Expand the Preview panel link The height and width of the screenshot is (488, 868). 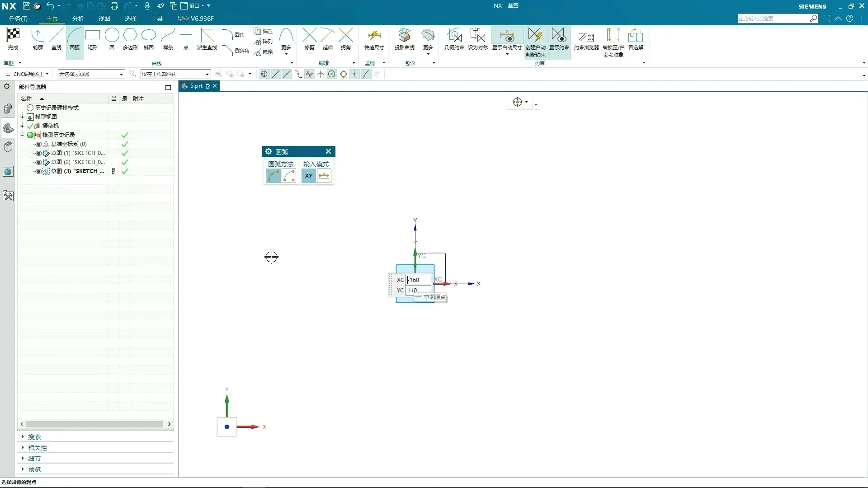click(x=34, y=469)
